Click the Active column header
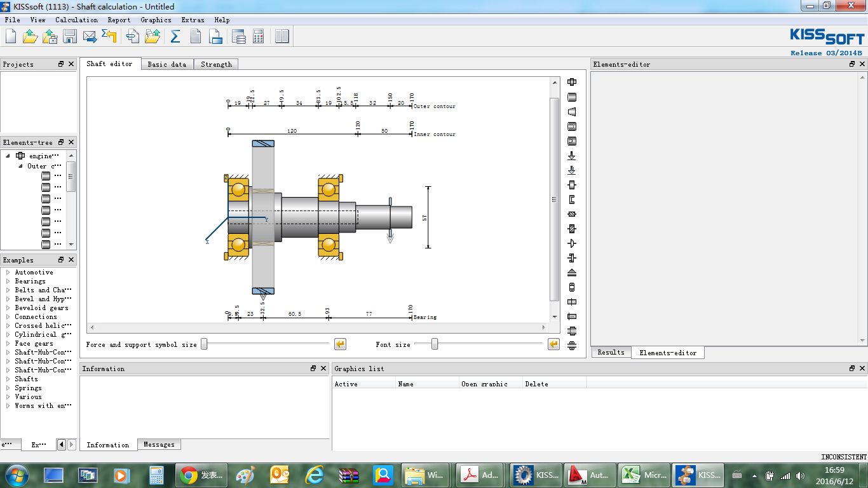This screenshot has height=488, width=868. [364, 384]
